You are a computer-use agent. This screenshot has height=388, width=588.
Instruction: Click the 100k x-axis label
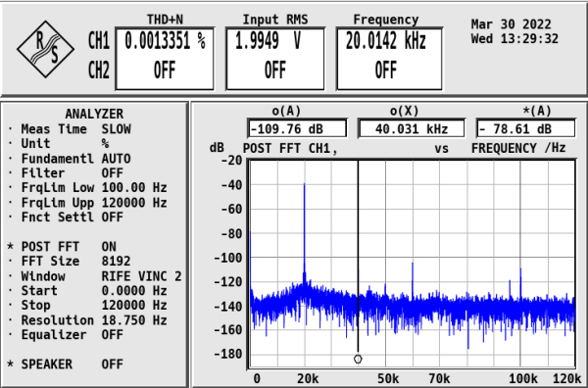(x=524, y=379)
